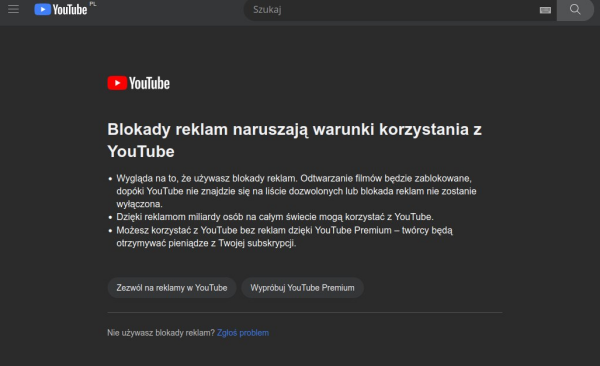The image size is (600, 366).
Task: Click text Nie używasz blokady reklam?
Action: point(161,333)
